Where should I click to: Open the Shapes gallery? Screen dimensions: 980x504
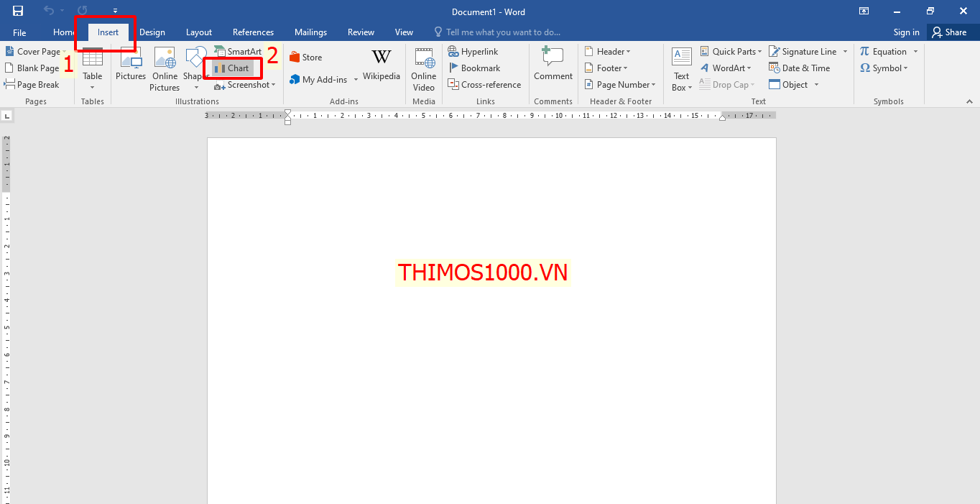click(x=196, y=69)
